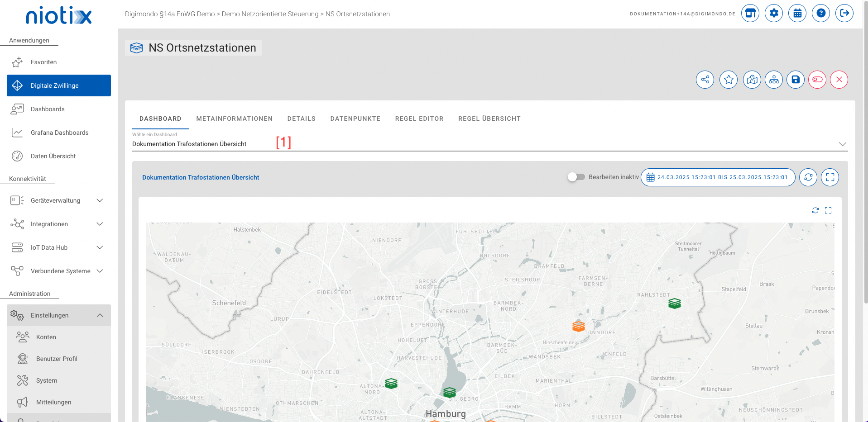Click the account email in header

point(683,14)
